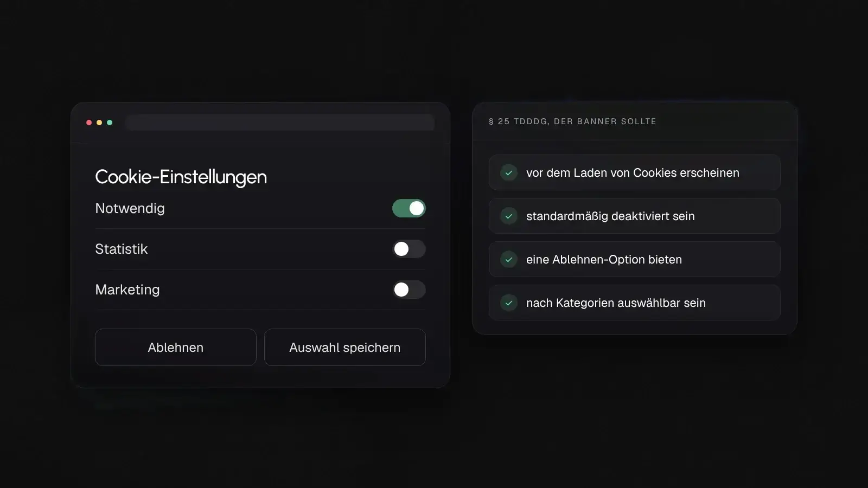
Task: Click the red window dot
Action: click(89, 123)
